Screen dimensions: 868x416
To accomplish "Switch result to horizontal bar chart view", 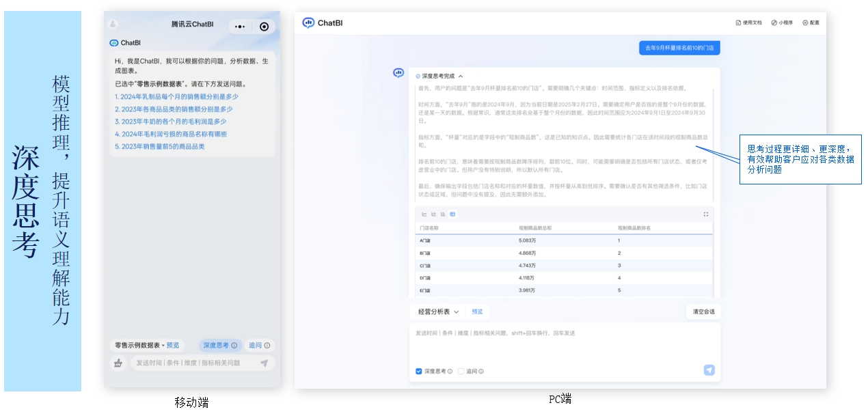I will [x=443, y=214].
